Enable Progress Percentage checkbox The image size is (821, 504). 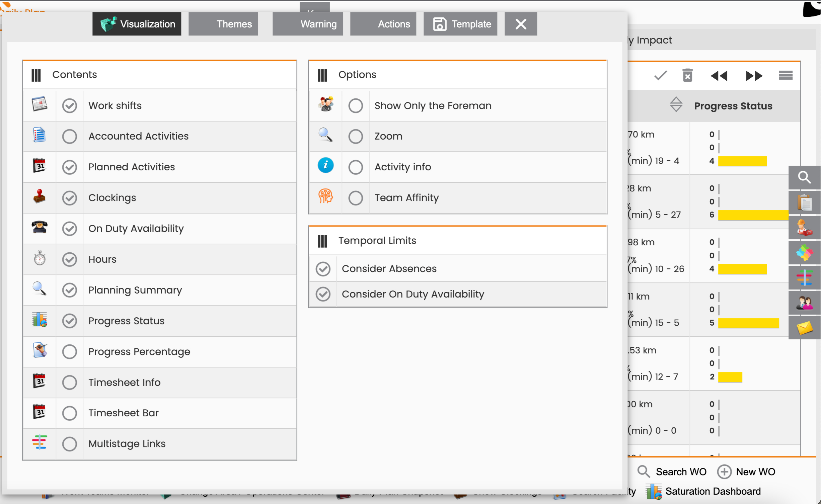pos(70,352)
